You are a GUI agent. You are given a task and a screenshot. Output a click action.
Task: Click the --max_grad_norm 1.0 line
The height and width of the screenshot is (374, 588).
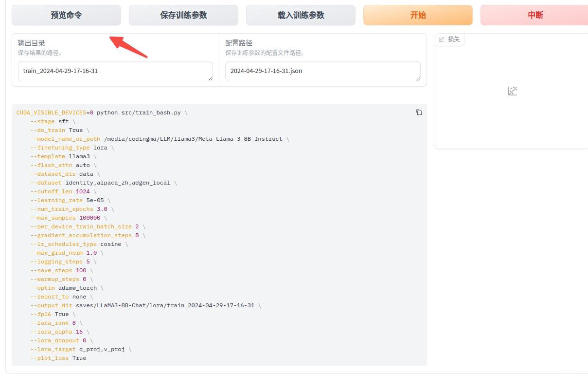[x=67, y=253]
